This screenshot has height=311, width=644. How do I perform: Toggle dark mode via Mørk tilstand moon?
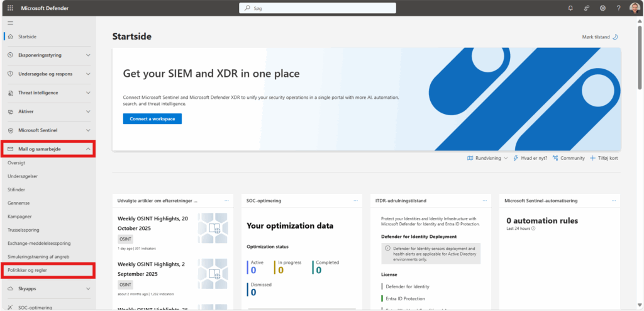pyautogui.click(x=615, y=37)
